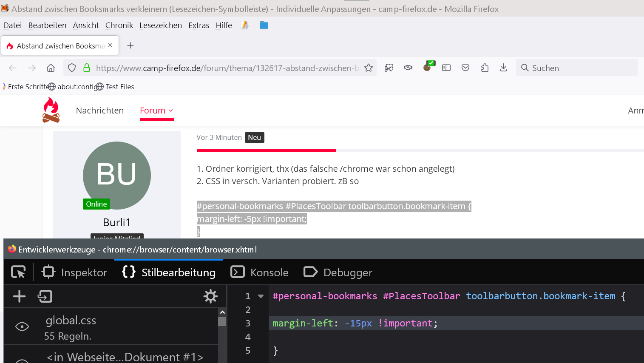Toggle the sidebar view icon

[x=446, y=68]
